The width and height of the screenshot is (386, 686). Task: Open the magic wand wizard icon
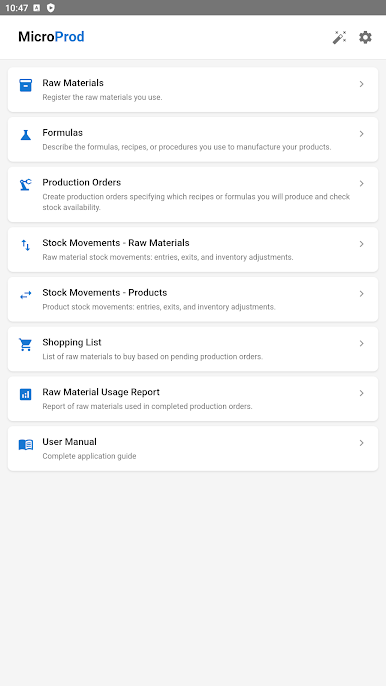tap(339, 38)
